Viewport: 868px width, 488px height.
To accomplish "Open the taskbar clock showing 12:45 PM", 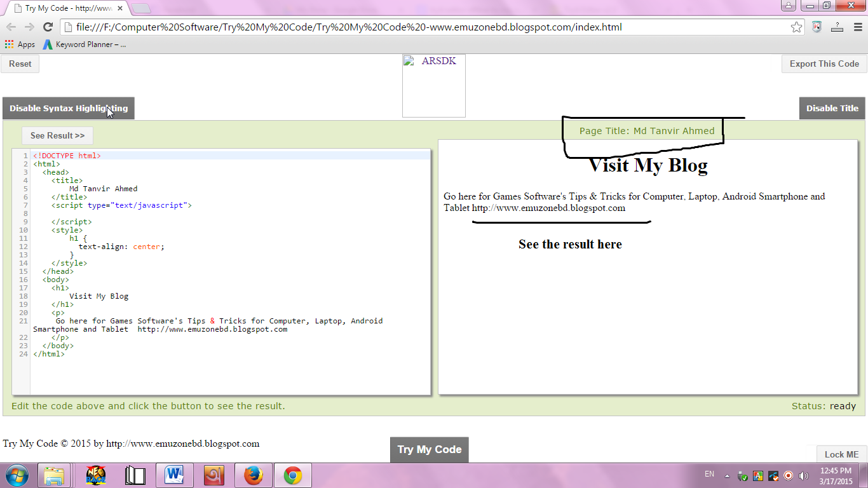I will 836,476.
